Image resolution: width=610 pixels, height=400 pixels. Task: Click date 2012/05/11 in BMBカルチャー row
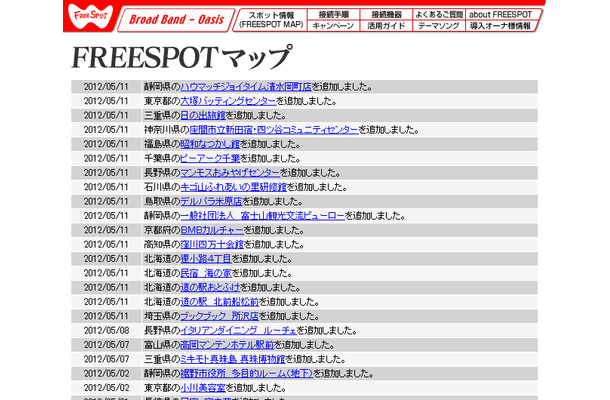(x=106, y=230)
